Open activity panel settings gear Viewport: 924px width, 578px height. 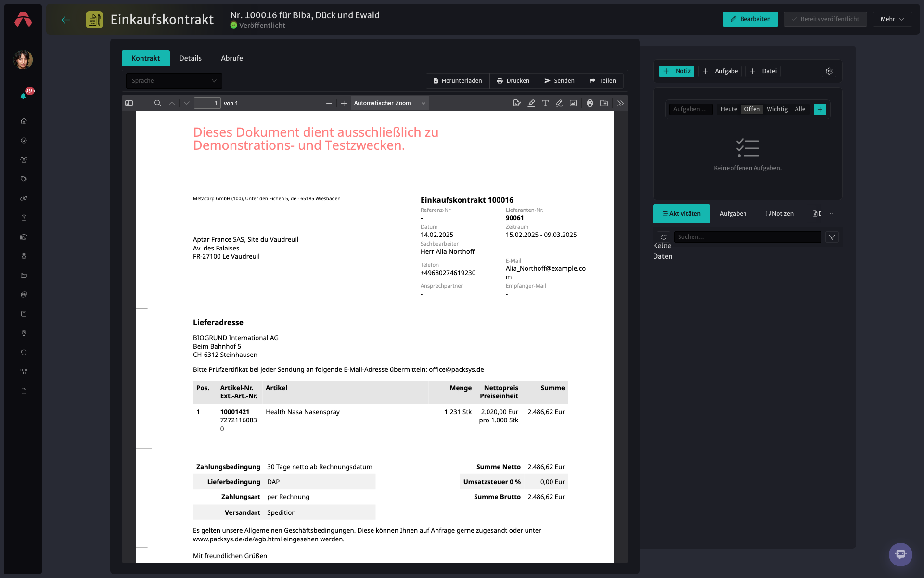coord(829,71)
